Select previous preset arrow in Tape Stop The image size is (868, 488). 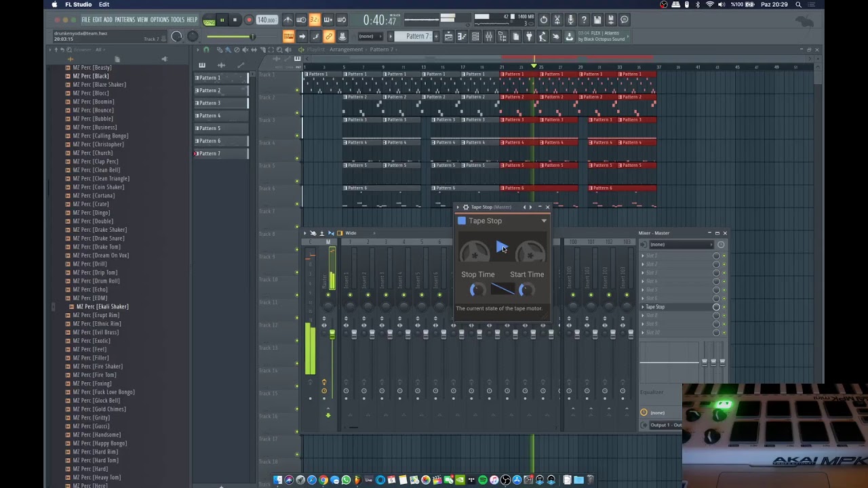[x=524, y=207]
